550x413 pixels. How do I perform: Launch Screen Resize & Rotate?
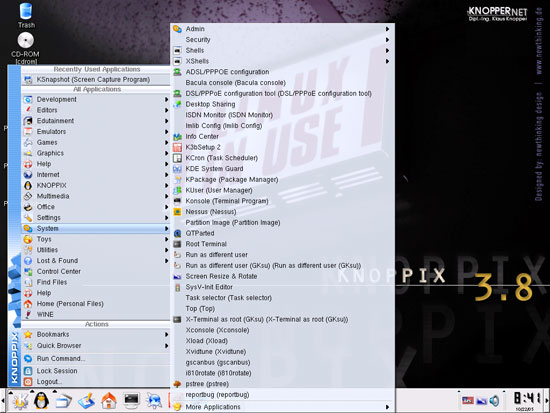[x=283, y=276]
